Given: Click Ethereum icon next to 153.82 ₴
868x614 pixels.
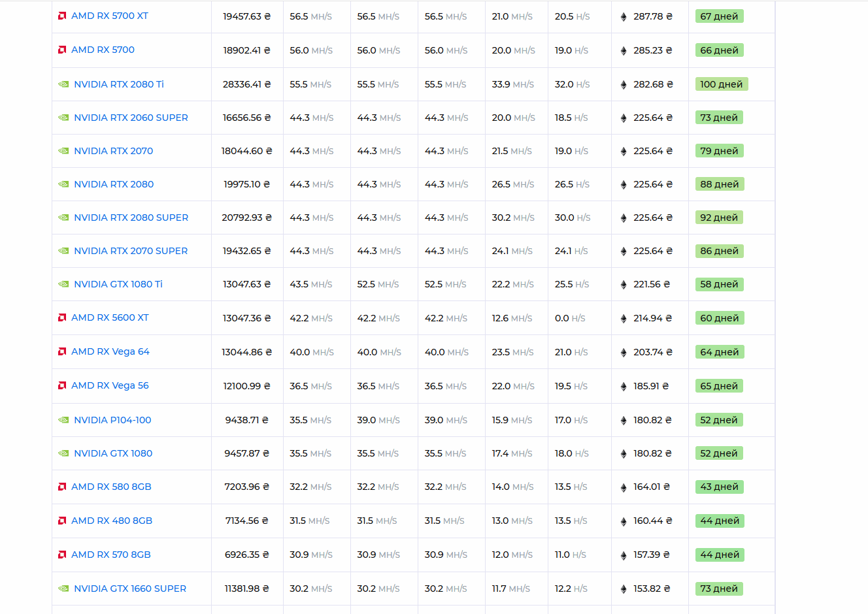Looking at the screenshot, I should coord(624,589).
